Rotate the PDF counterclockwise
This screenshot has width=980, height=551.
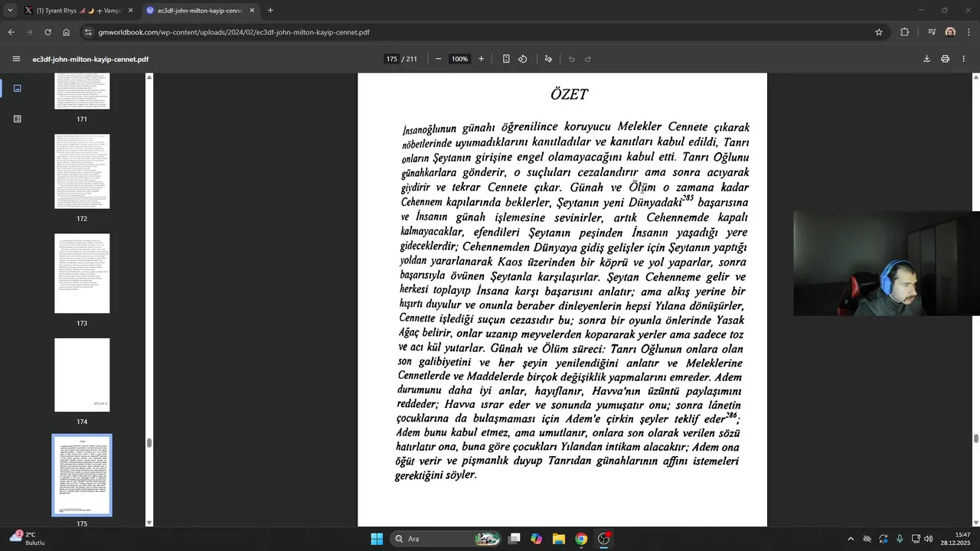[523, 59]
